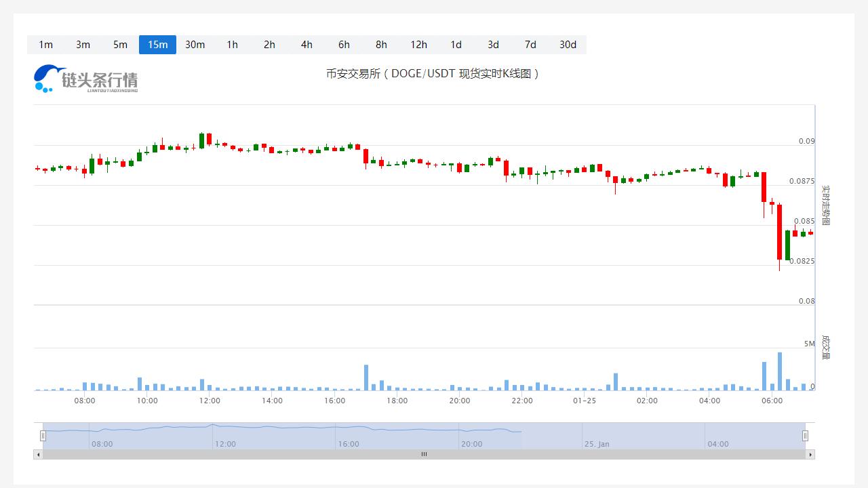Screen dimensions: 868x488
Task: Click the 成交量 volume axis label
Action: click(825, 347)
